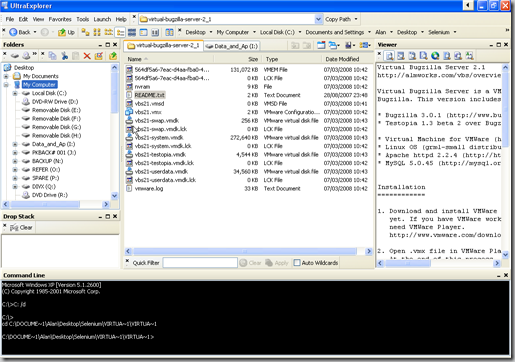The image size is (515, 362).
Task: Click the Copy Path button
Action: 338,19
